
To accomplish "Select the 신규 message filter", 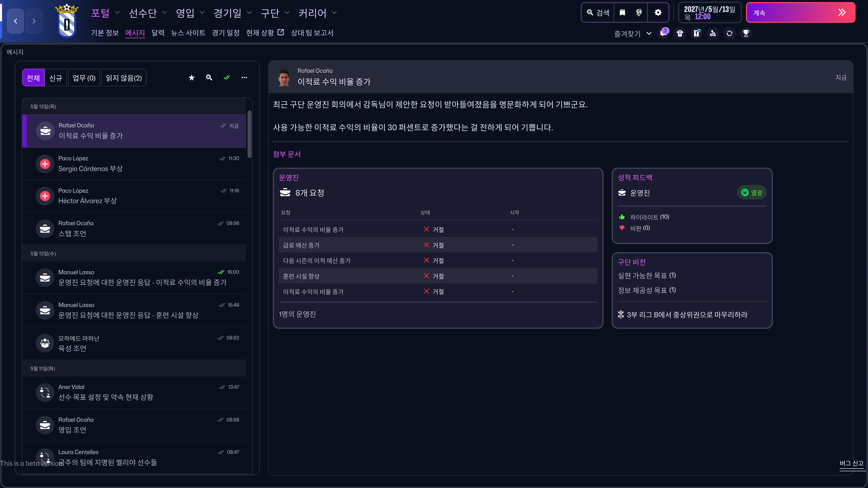I will point(56,78).
